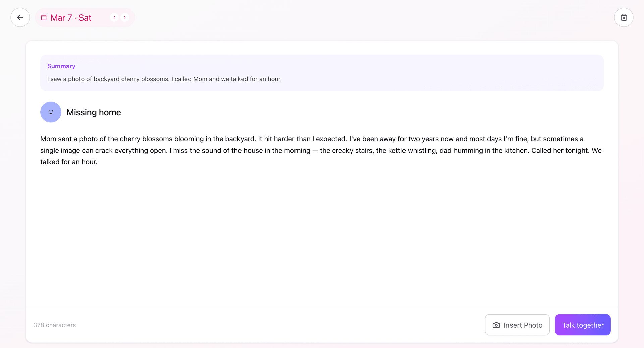Delete this entry with the trash icon
The height and width of the screenshot is (348, 644).
(x=624, y=17)
